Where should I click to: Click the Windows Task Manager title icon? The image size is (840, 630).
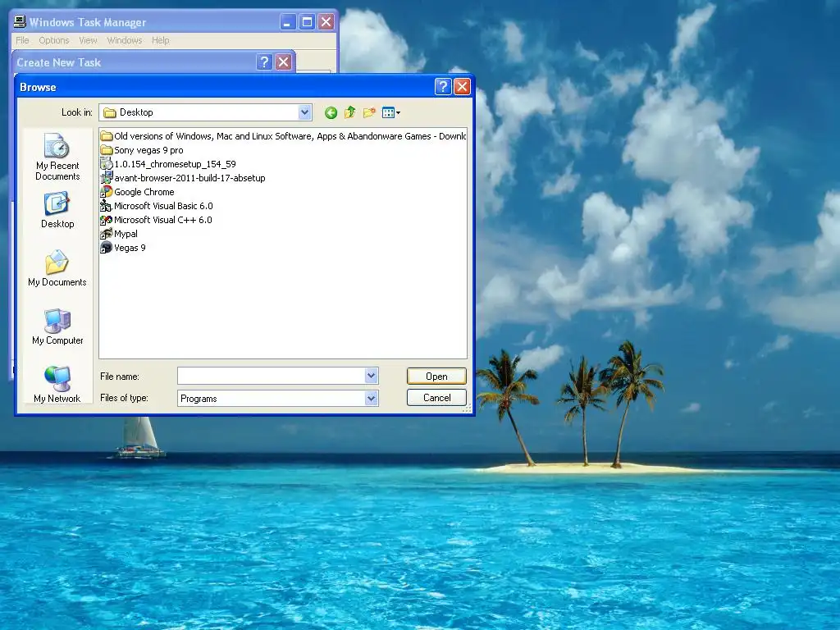tap(20, 22)
